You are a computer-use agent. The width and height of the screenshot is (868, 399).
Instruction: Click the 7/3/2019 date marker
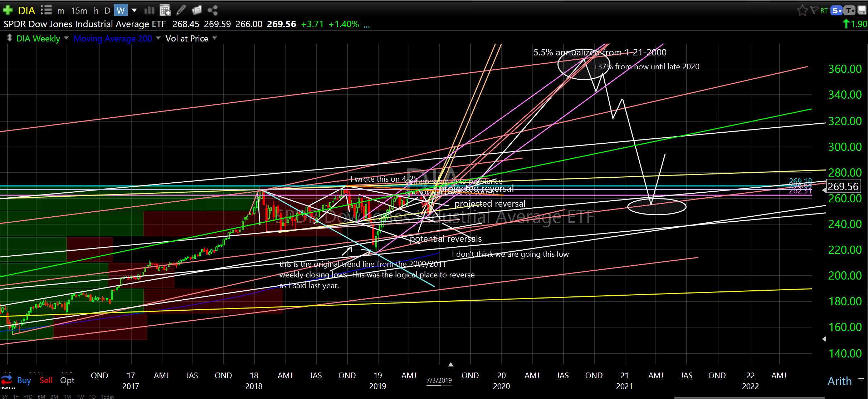[x=439, y=380]
